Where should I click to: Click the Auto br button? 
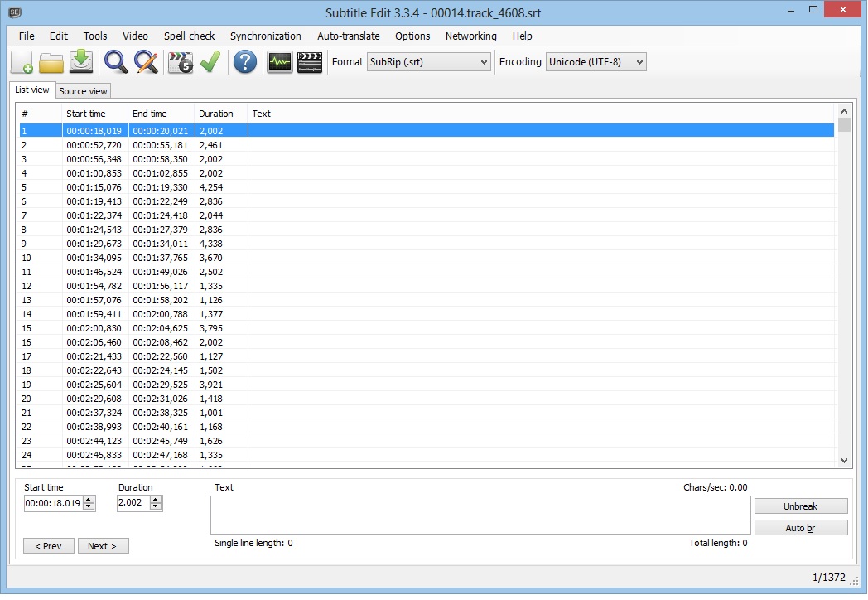[800, 528]
